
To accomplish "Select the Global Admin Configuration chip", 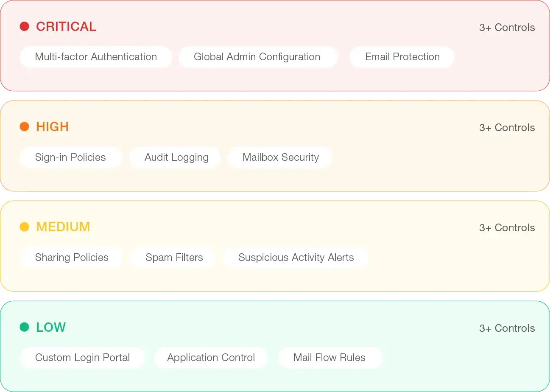I will [257, 57].
